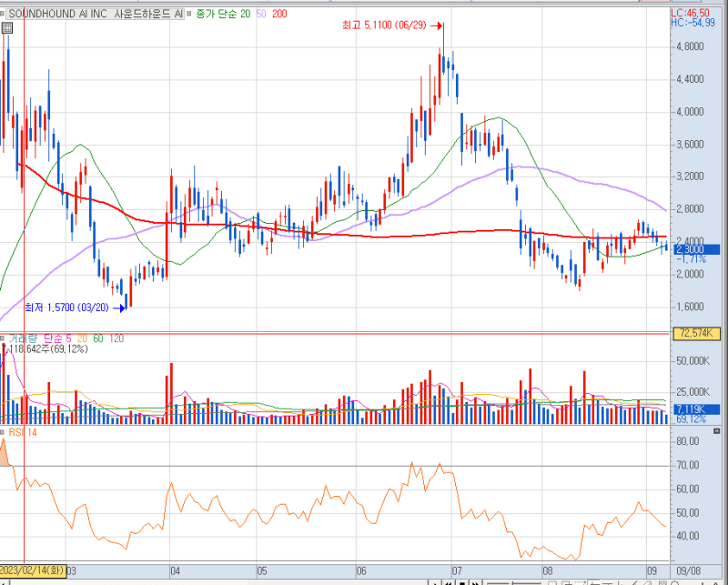
Task: Click the small square marker before SOUNDHOUND AI INC
Action: (x=4, y=15)
